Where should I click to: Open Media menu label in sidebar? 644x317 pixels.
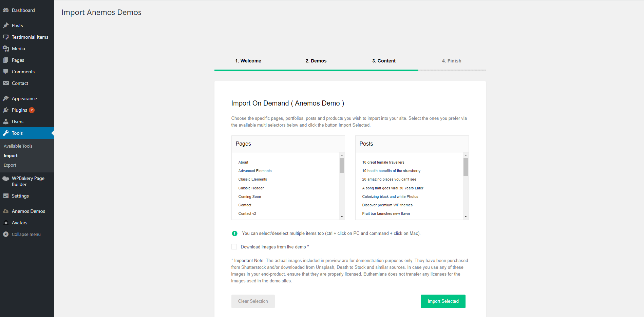pyautogui.click(x=18, y=49)
